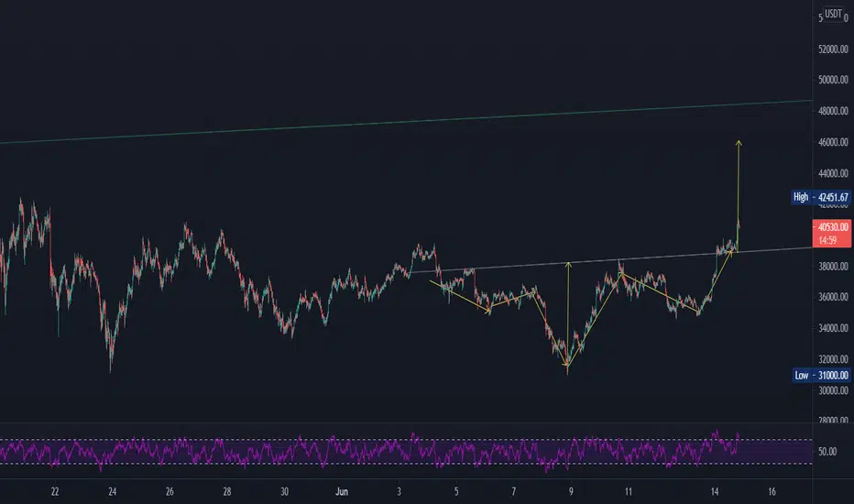Click date 5 on the time axis
Viewport: 854px width, 504px height.
(x=456, y=491)
